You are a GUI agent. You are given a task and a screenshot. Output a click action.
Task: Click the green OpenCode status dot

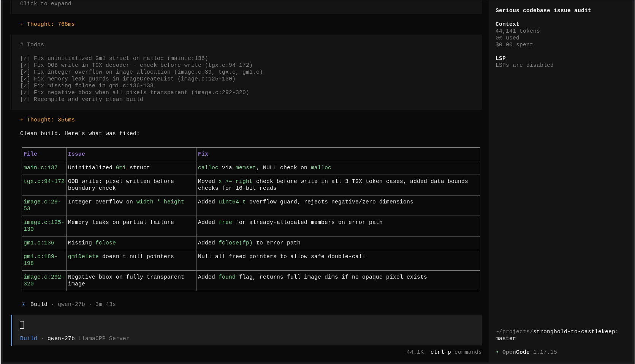(497, 352)
